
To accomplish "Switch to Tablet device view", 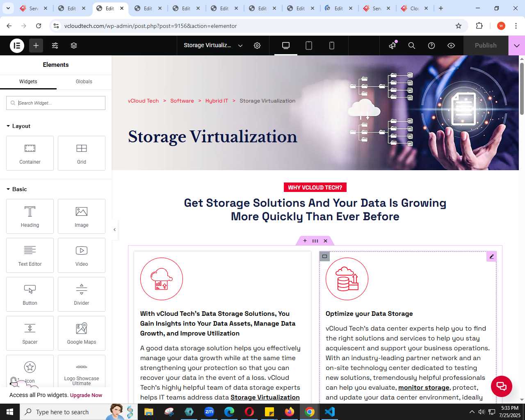I will [x=309, y=46].
